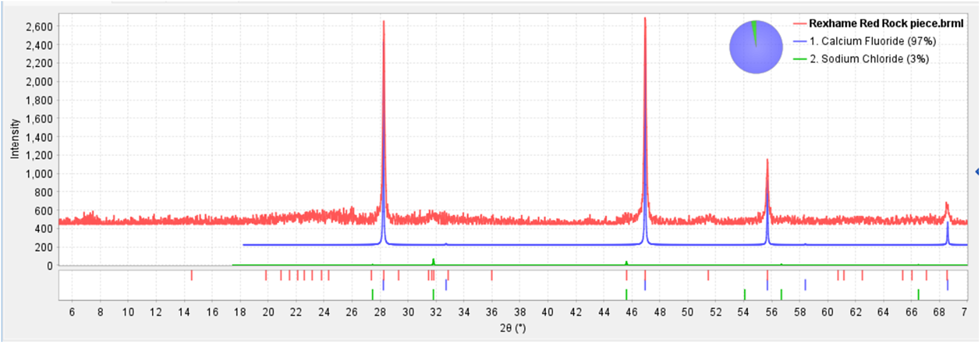Expand the side panel with the blue arrow
The height and width of the screenshot is (343, 980).
tap(977, 171)
